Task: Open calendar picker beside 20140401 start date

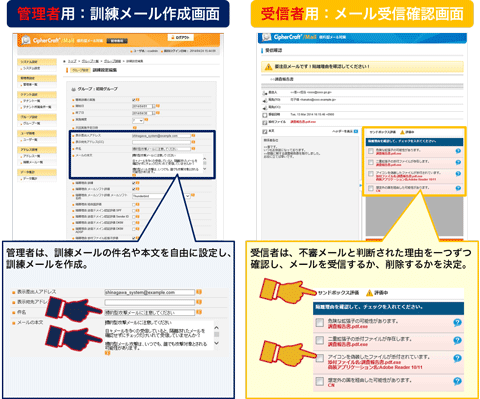Action: tap(154, 106)
